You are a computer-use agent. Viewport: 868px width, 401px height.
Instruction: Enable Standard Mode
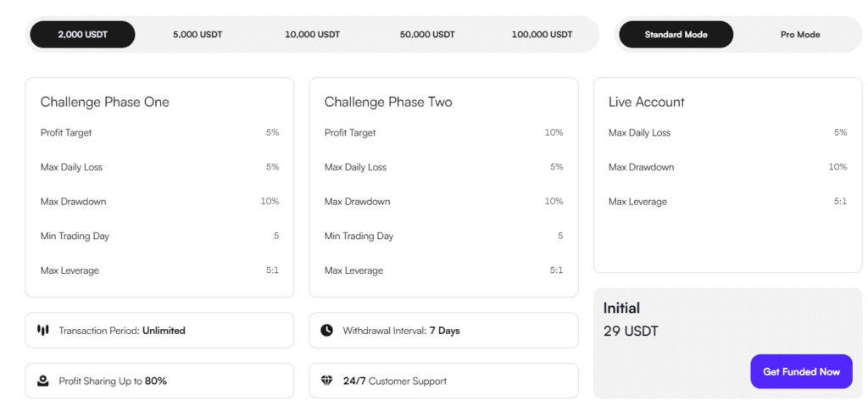676,35
